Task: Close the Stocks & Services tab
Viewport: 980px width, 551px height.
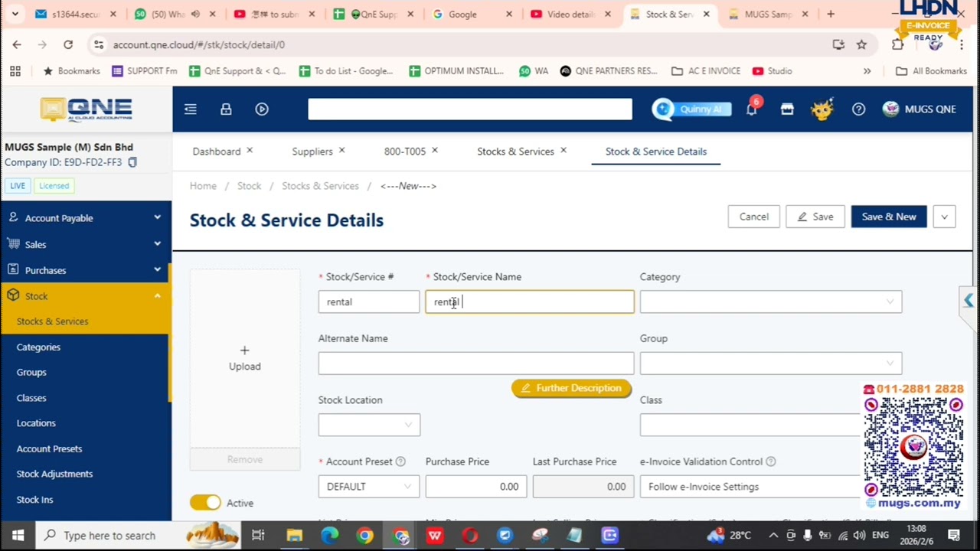Action: click(563, 151)
